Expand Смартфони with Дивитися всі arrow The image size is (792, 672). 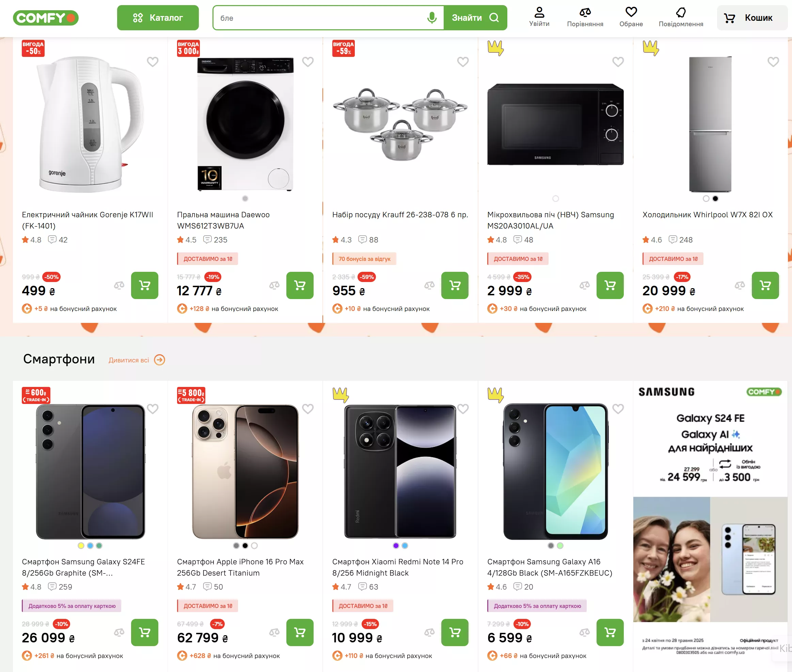160,360
